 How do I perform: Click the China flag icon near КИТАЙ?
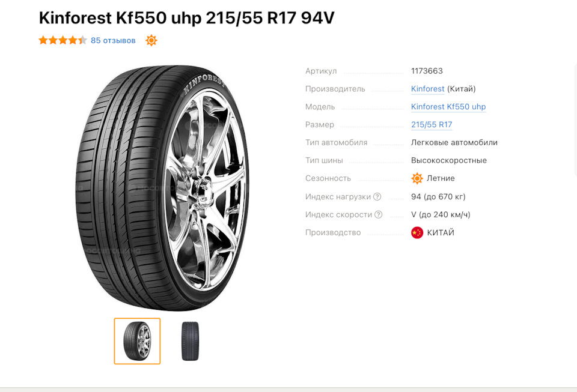[x=417, y=232]
